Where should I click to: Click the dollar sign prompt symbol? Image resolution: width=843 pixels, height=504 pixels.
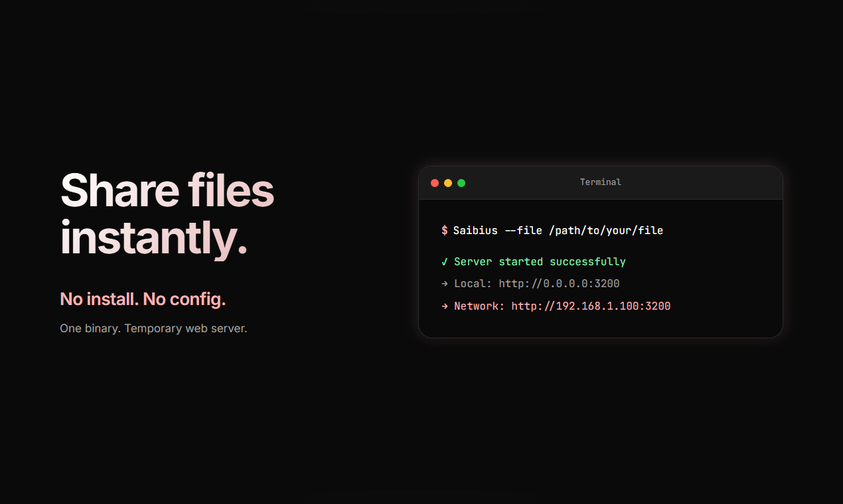445,231
